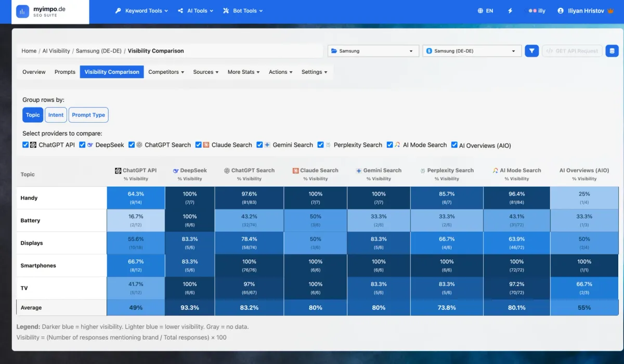
Task: Switch to the Overview tab
Action: (34, 72)
